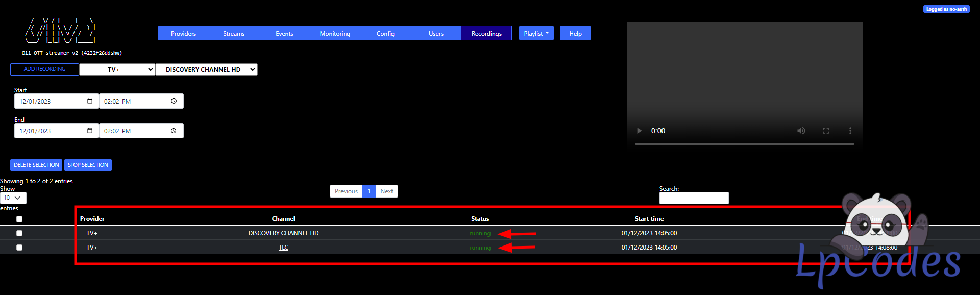Viewport: 980px width, 295px height.
Task: Click the video progress seek bar
Action: (744, 144)
